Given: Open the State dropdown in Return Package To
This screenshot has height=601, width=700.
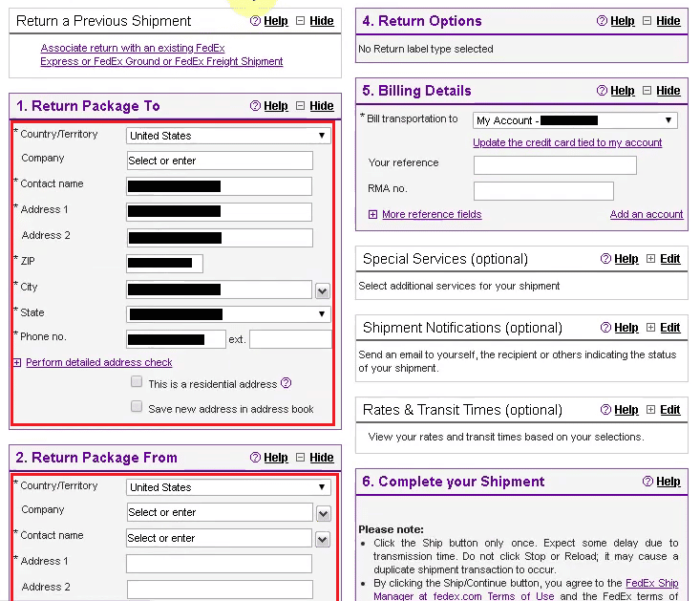Looking at the screenshot, I should point(228,314).
